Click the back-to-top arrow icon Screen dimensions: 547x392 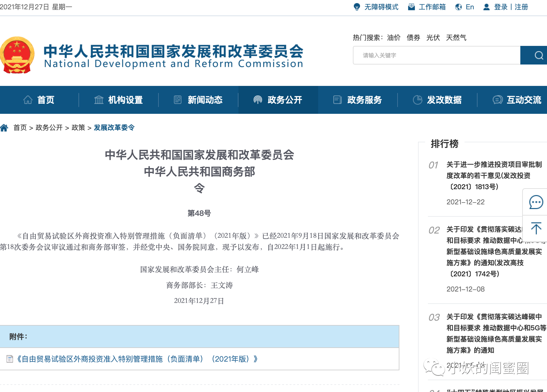click(x=536, y=229)
